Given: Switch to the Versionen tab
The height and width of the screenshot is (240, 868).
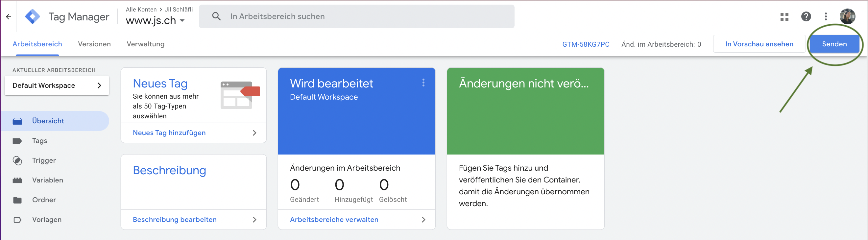Looking at the screenshot, I should (x=94, y=44).
